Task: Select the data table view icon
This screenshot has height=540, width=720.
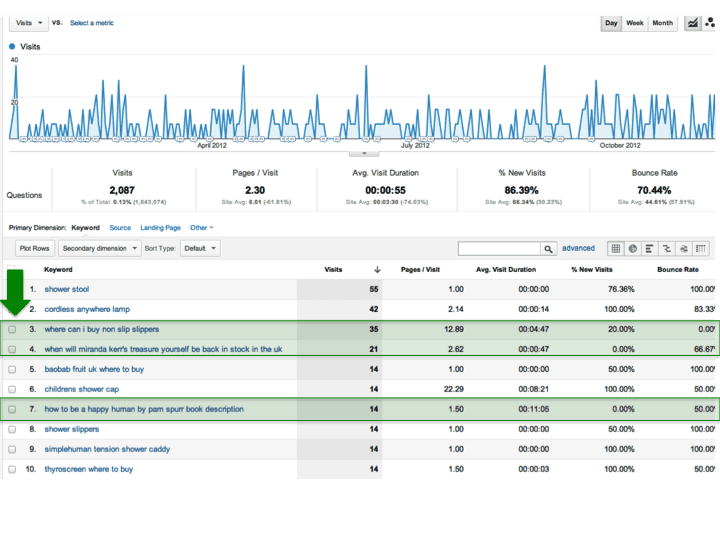Action: click(616, 248)
